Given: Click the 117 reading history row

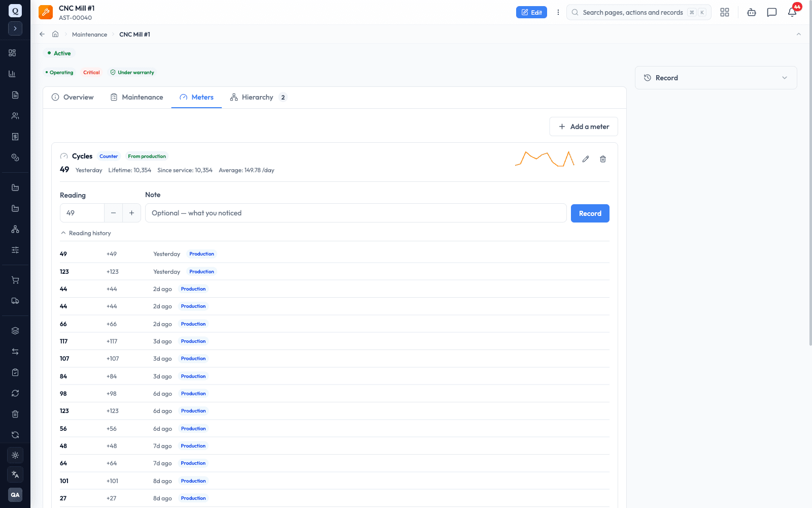Looking at the screenshot, I should (x=334, y=341).
